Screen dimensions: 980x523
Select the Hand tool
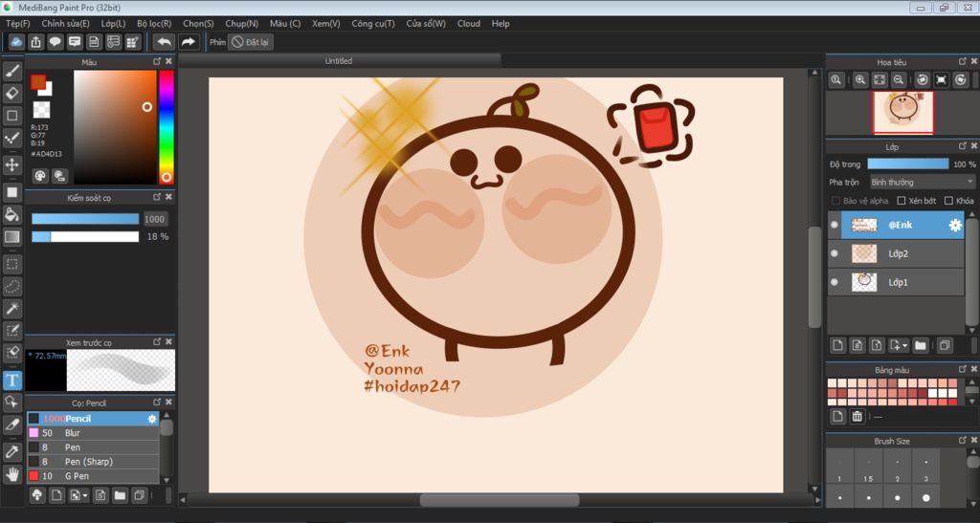pyautogui.click(x=11, y=474)
